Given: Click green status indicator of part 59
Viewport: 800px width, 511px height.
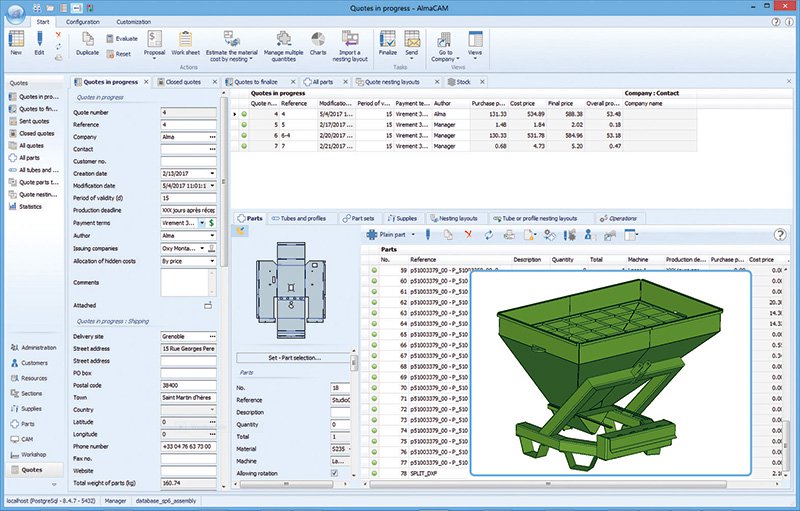Looking at the screenshot, I should pyautogui.click(x=374, y=271).
